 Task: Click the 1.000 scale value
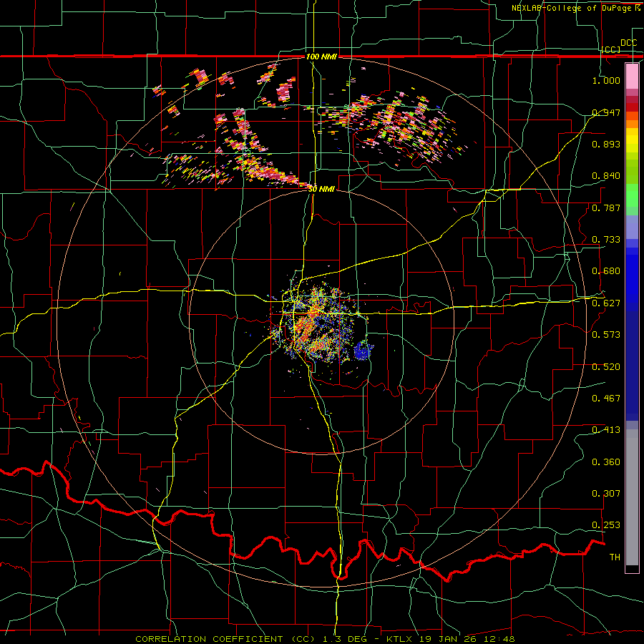(606, 80)
